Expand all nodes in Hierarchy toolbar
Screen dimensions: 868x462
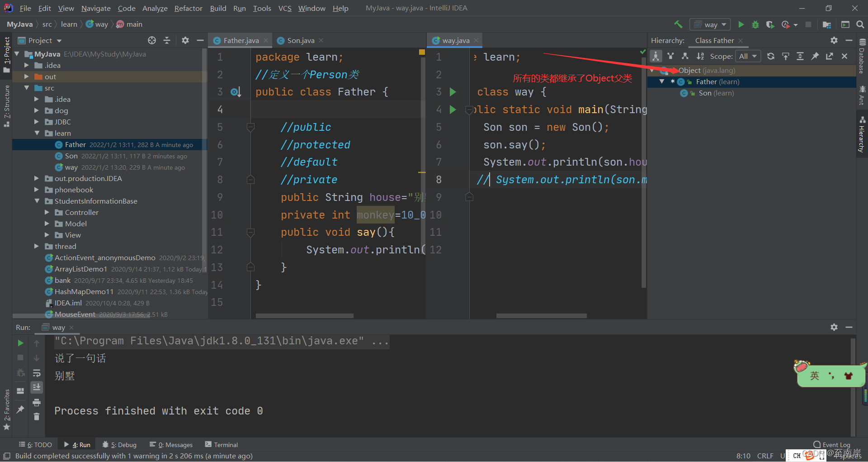[x=800, y=56]
